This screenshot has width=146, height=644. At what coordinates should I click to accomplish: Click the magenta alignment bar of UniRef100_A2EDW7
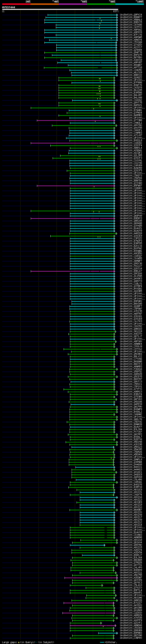pos(91,578)
